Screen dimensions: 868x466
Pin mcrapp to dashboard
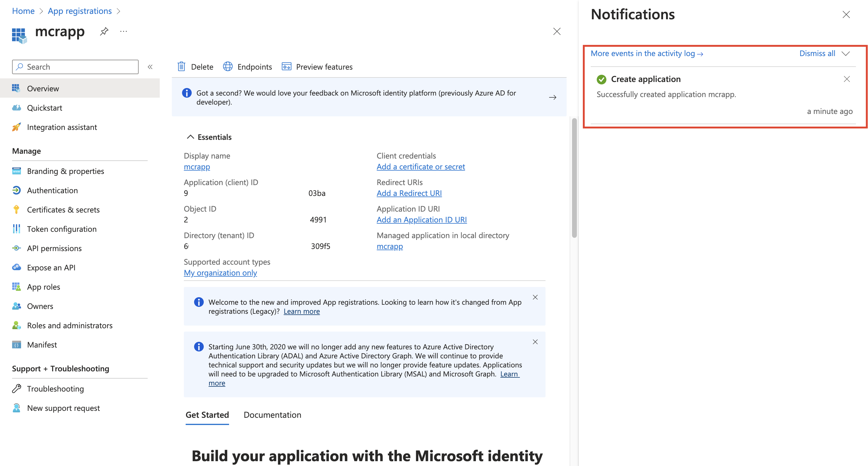click(104, 31)
